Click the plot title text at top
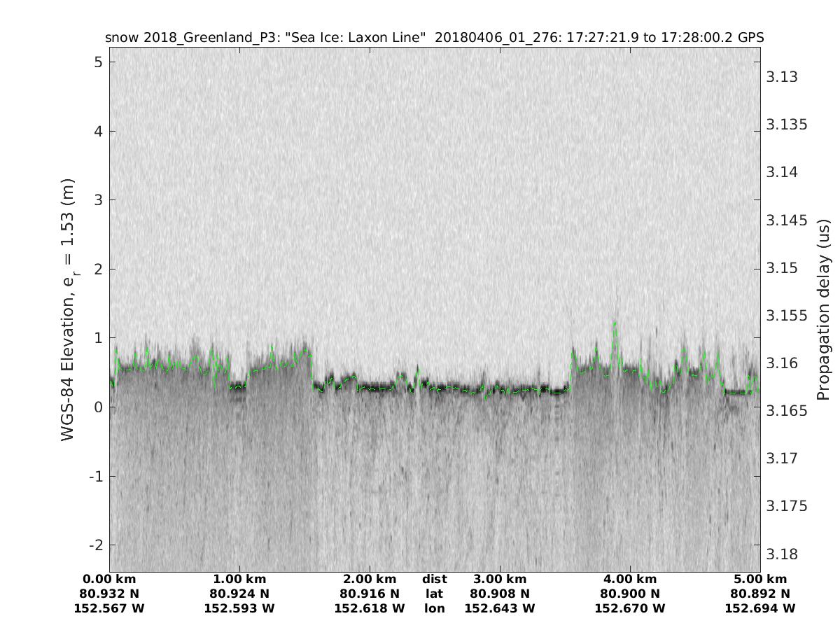Image resolution: width=840 pixels, height=630 pixels. click(434, 37)
